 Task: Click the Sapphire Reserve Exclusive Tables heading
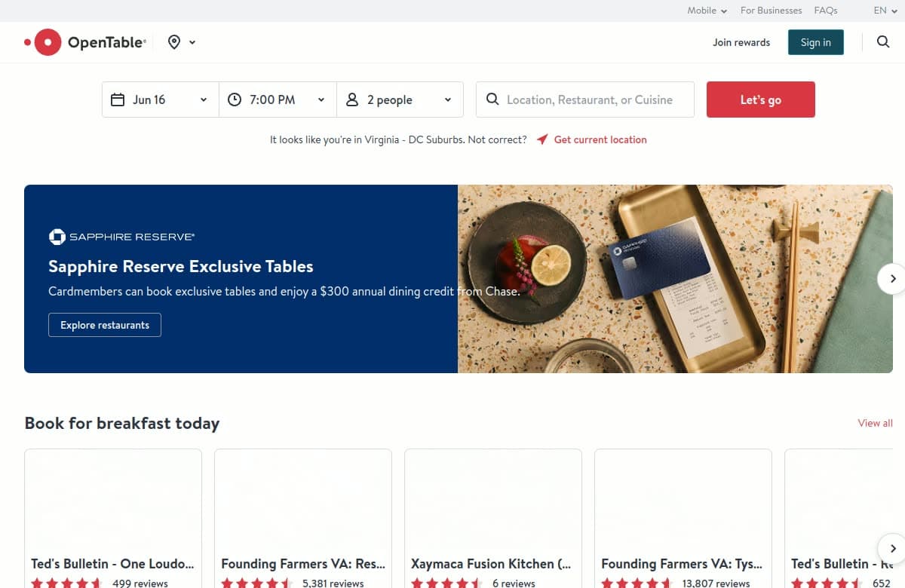(181, 266)
